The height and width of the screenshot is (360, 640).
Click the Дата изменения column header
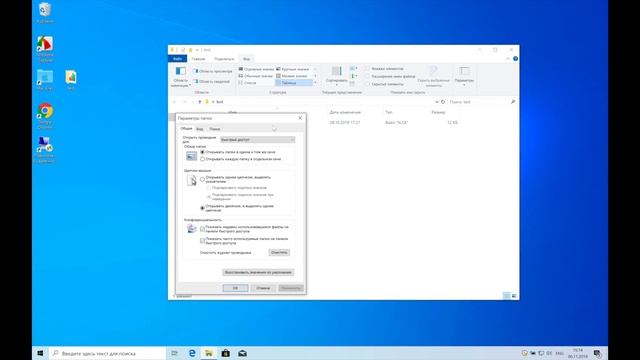coord(345,112)
